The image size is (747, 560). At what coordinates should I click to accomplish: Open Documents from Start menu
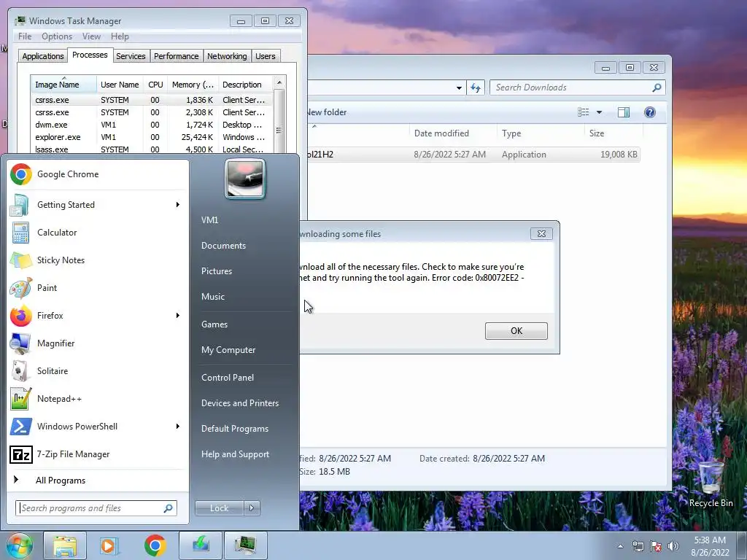(x=223, y=246)
